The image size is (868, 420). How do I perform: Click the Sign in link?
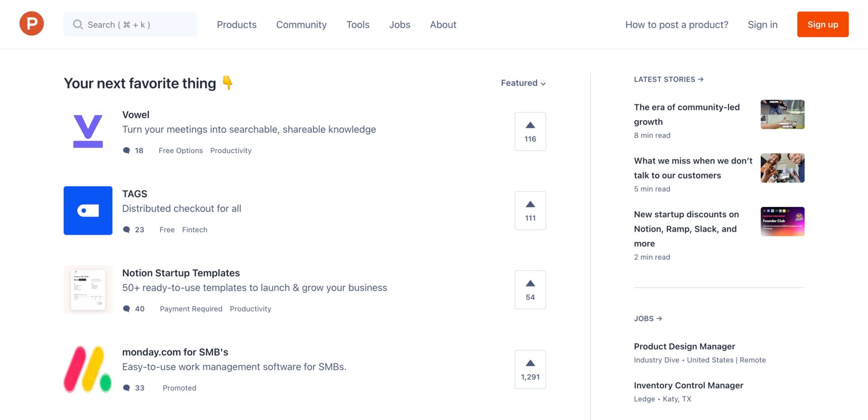762,24
